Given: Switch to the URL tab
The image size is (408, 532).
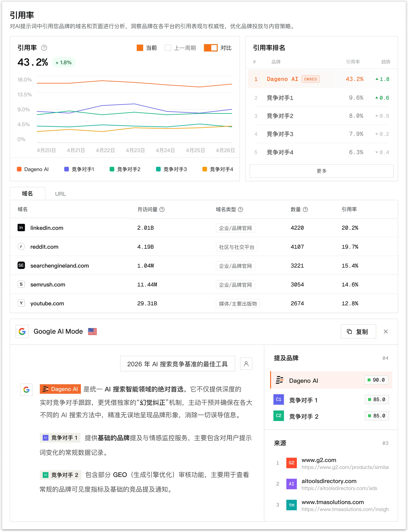Looking at the screenshot, I should coord(61,194).
